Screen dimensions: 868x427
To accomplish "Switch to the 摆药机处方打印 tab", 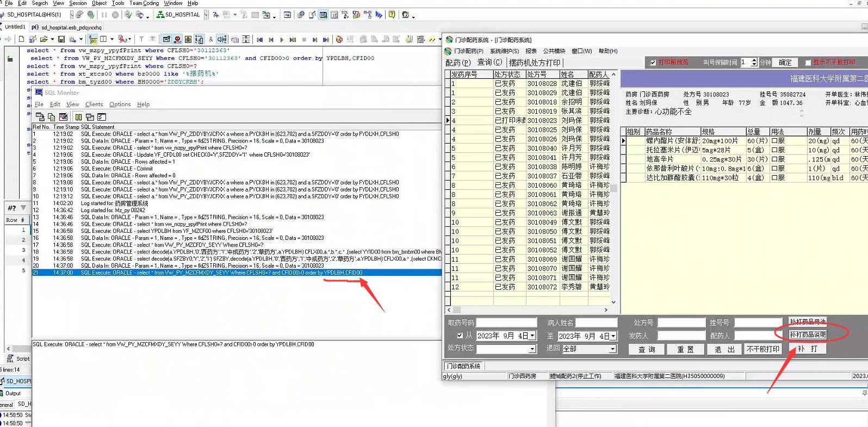I will pos(534,63).
